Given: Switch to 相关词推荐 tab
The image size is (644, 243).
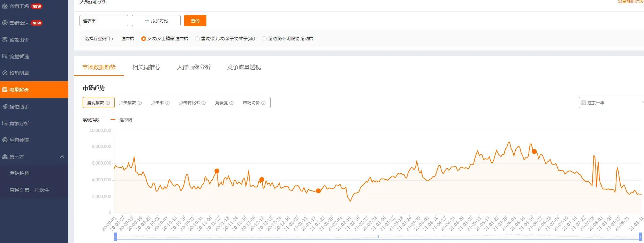Looking at the screenshot, I should [x=146, y=67].
